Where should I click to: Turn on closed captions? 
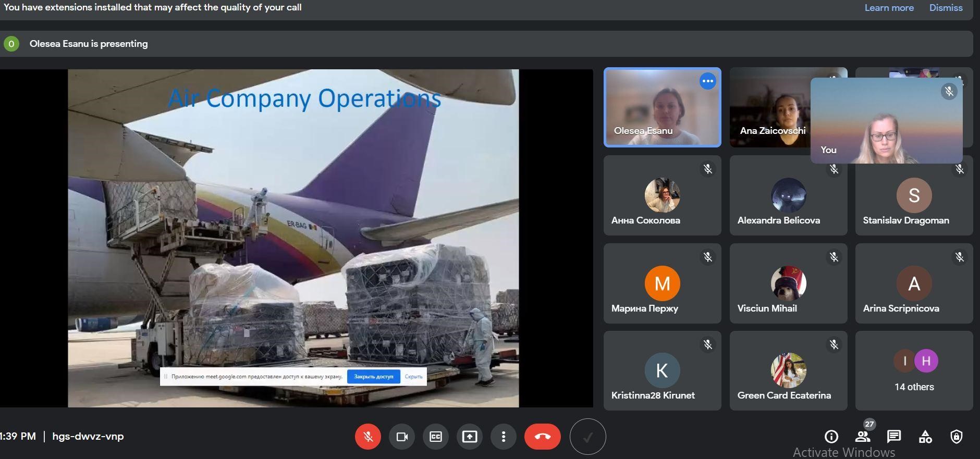click(x=436, y=437)
